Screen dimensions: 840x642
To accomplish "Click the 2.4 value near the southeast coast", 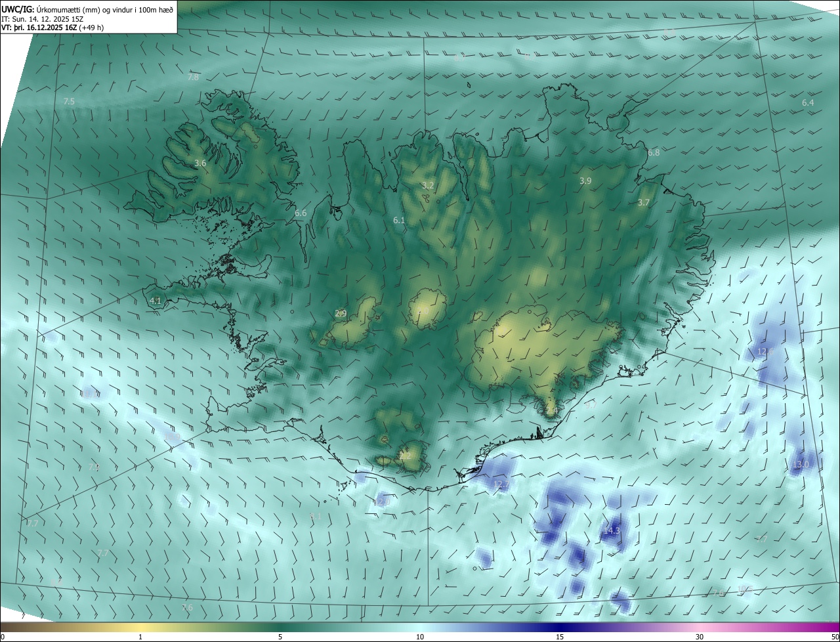I will pyautogui.click(x=552, y=412).
